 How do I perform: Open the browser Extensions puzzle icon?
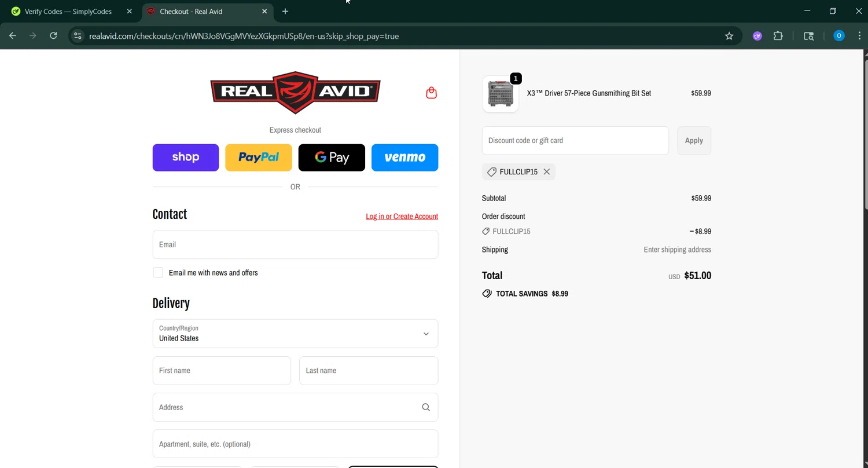[778, 36]
